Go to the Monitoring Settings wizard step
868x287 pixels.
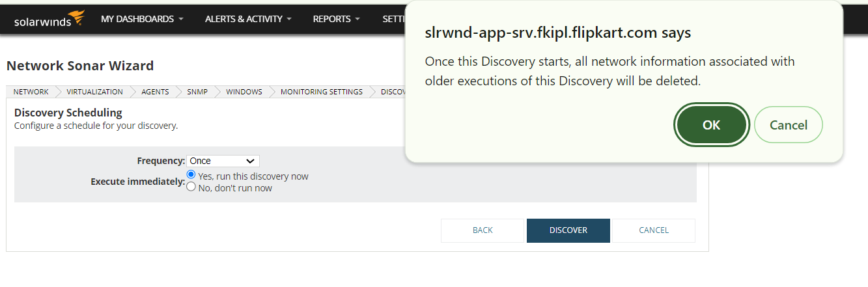pyautogui.click(x=322, y=92)
